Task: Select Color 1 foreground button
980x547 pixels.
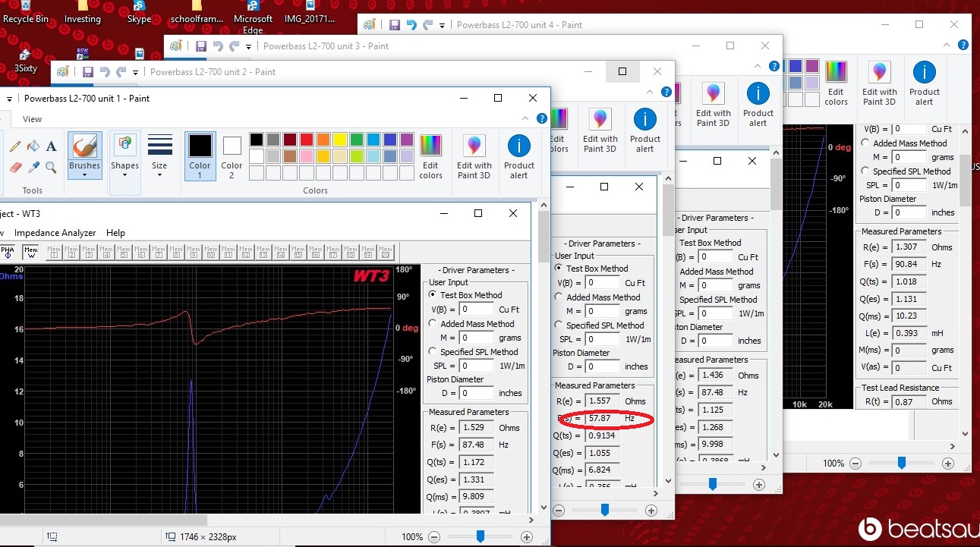Action: click(x=200, y=156)
